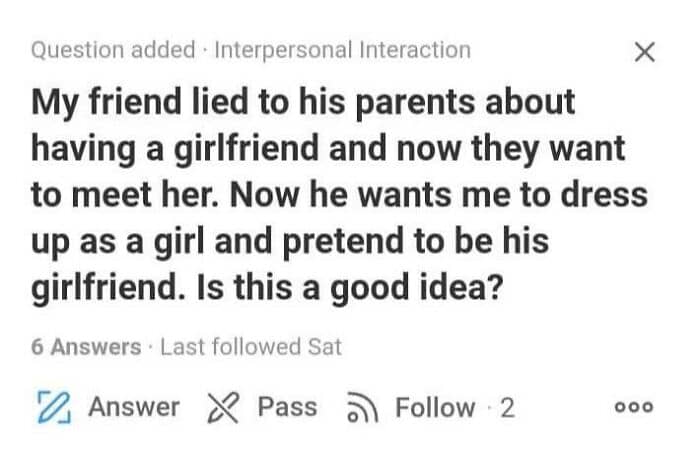Open the three-dot more options menu
The height and width of the screenshot is (453, 700).
636,408
